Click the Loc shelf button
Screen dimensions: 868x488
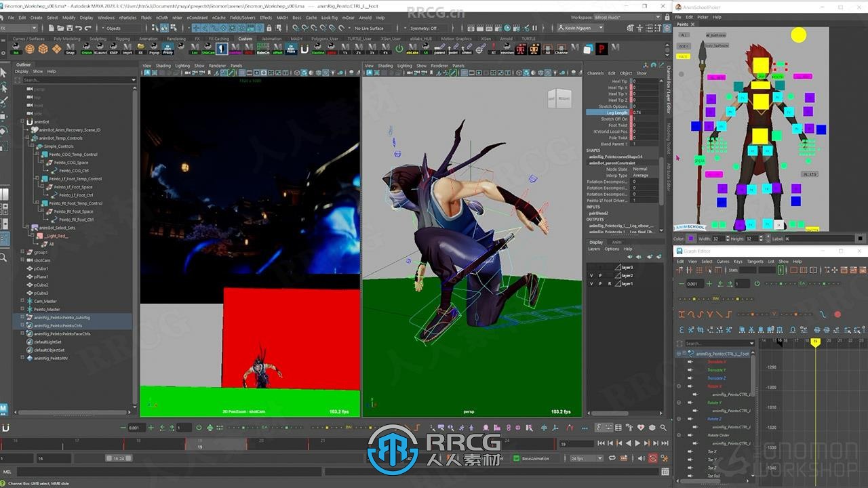[195, 49]
